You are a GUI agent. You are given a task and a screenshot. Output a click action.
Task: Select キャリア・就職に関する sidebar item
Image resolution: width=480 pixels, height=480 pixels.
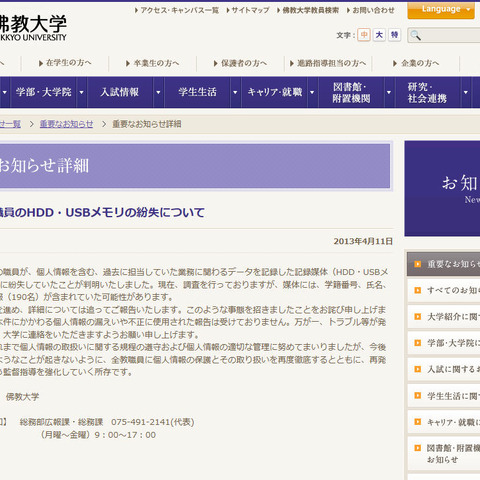(444, 422)
